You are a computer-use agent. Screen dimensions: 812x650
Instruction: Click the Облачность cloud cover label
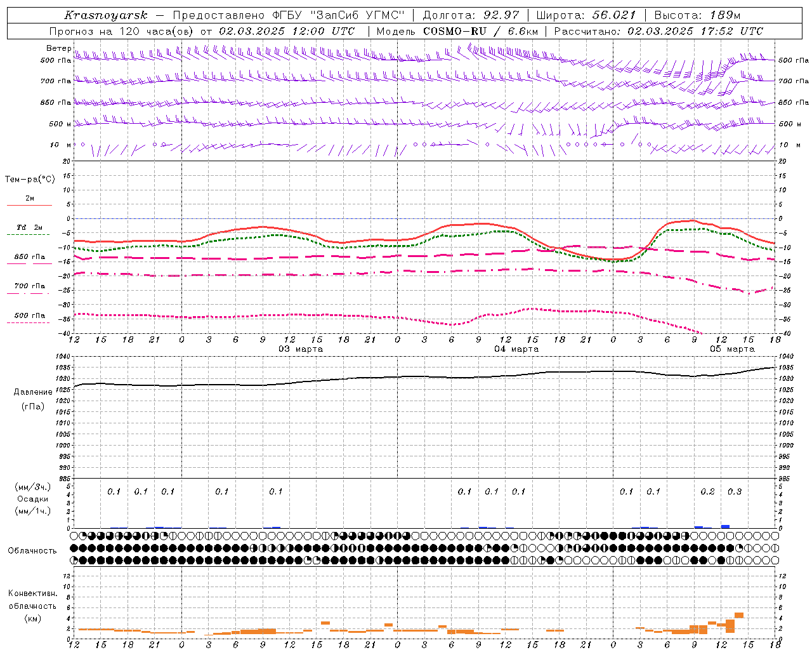(32, 550)
